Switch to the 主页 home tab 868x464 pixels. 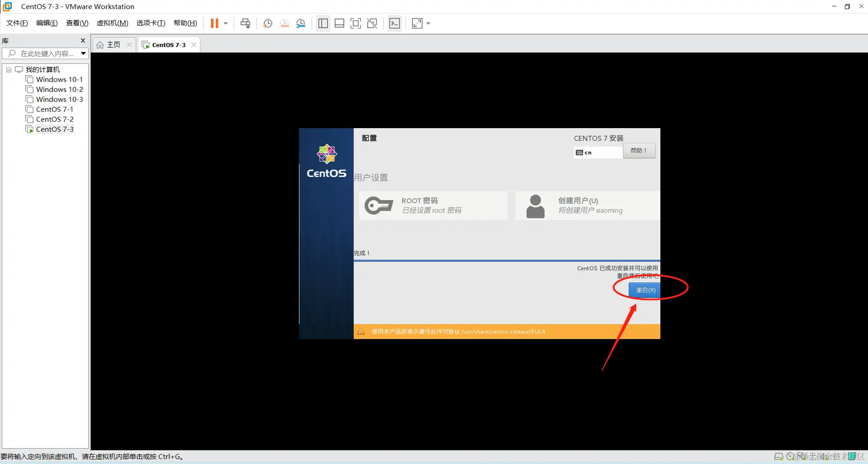(x=114, y=45)
